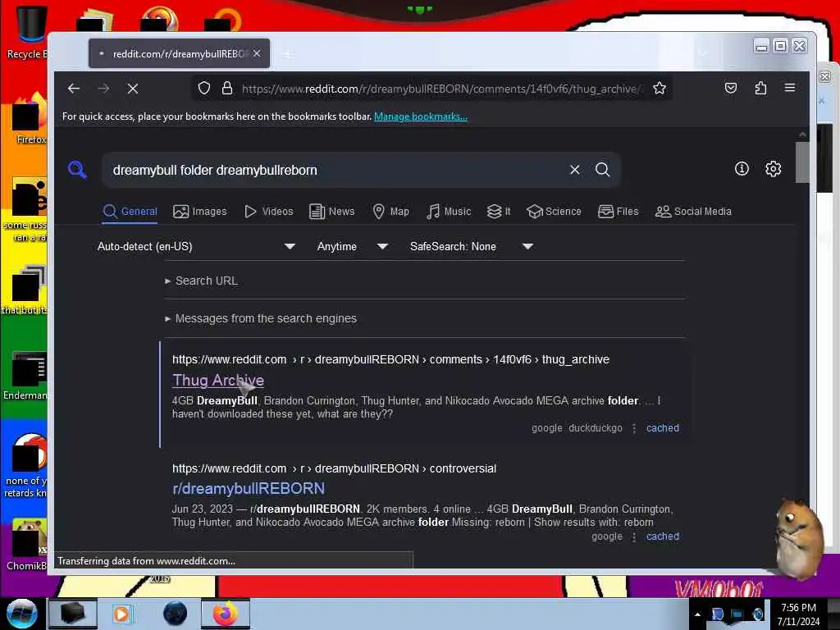This screenshot has width=840, height=630.
Task: Submit search with the magnifier button
Action: tap(603, 170)
